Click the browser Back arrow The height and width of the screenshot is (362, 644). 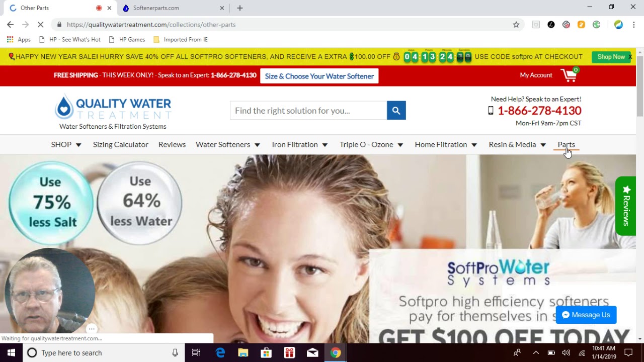(x=10, y=24)
